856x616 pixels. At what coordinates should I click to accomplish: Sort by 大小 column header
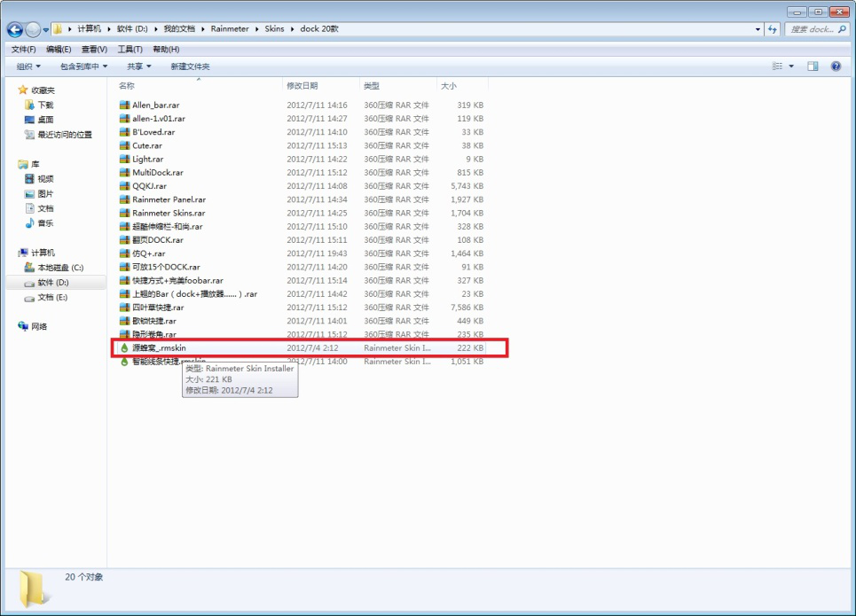click(448, 86)
